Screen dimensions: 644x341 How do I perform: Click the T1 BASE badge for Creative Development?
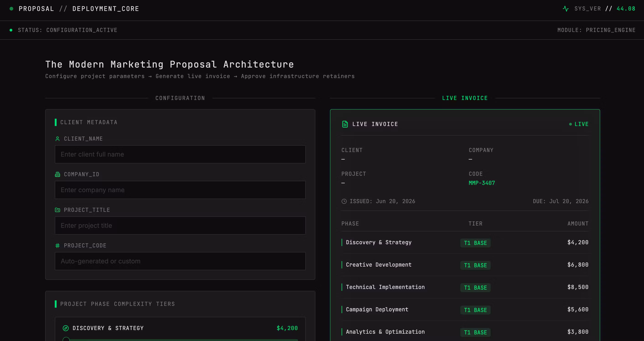(475, 265)
